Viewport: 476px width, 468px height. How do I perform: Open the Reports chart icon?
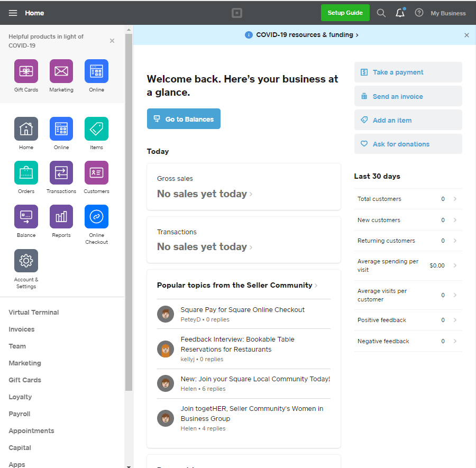tap(61, 216)
